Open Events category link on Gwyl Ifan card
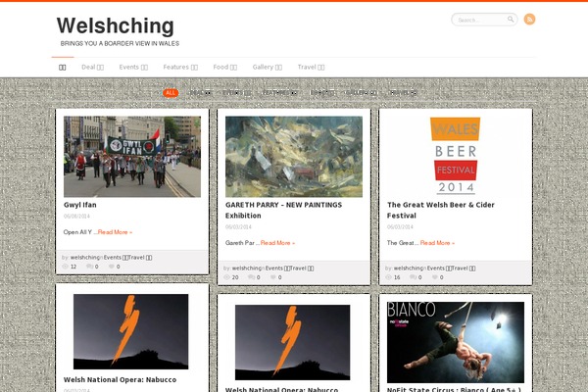The image size is (588, 392). pyautogui.click(x=116, y=258)
